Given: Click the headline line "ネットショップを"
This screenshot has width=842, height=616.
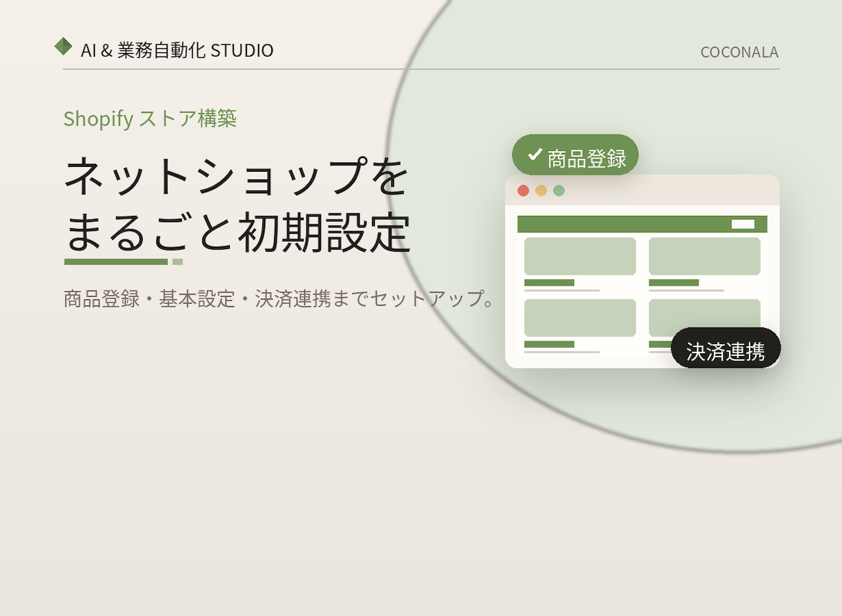Looking at the screenshot, I should coord(236,177).
